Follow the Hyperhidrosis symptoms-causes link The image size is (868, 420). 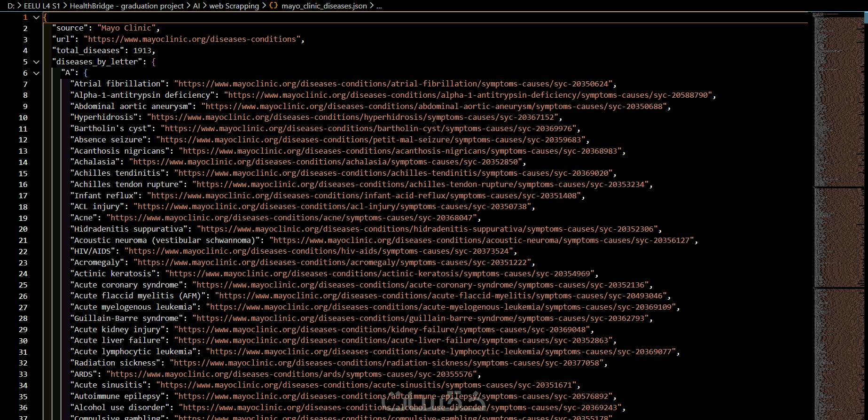coord(352,117)
